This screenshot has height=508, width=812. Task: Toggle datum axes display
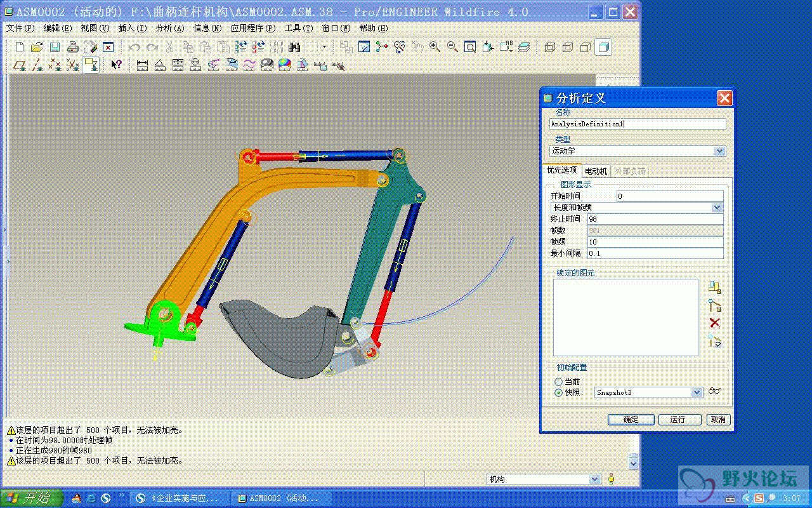click(37, 65)
